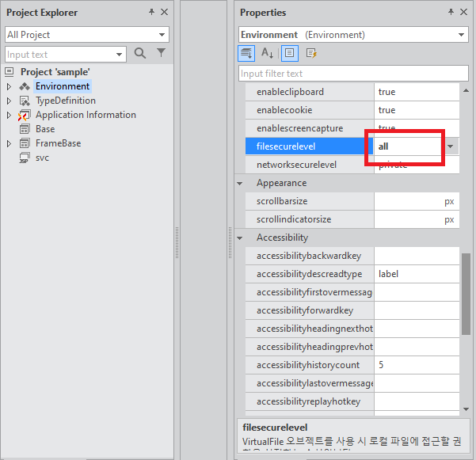This screenshot has width=476, height=460.
Task: Expand the TypeDefinition tree node
Action: pos(10,101)
